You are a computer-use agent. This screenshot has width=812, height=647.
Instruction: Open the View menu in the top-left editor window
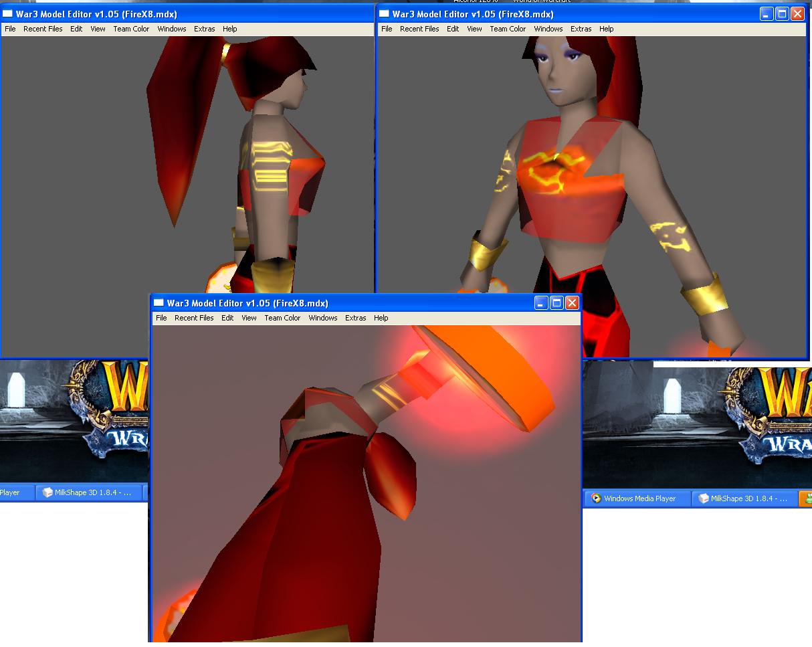click(x=98, y=29)
